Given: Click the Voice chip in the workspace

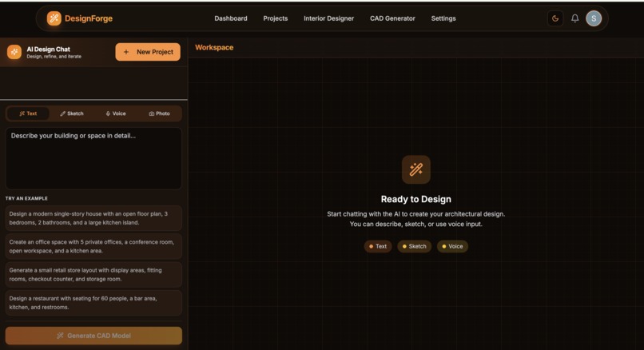Looking at the screenshot, I should pos(452,246).
